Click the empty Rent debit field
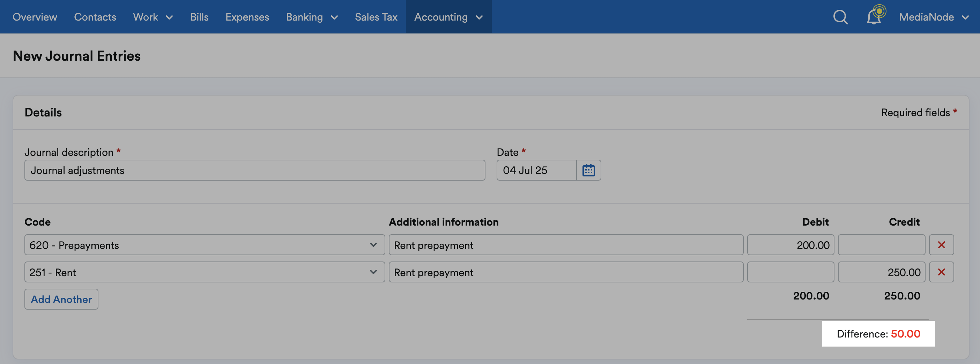The width and height of the screenshot is (980, 364). click(x=790, y=272)
